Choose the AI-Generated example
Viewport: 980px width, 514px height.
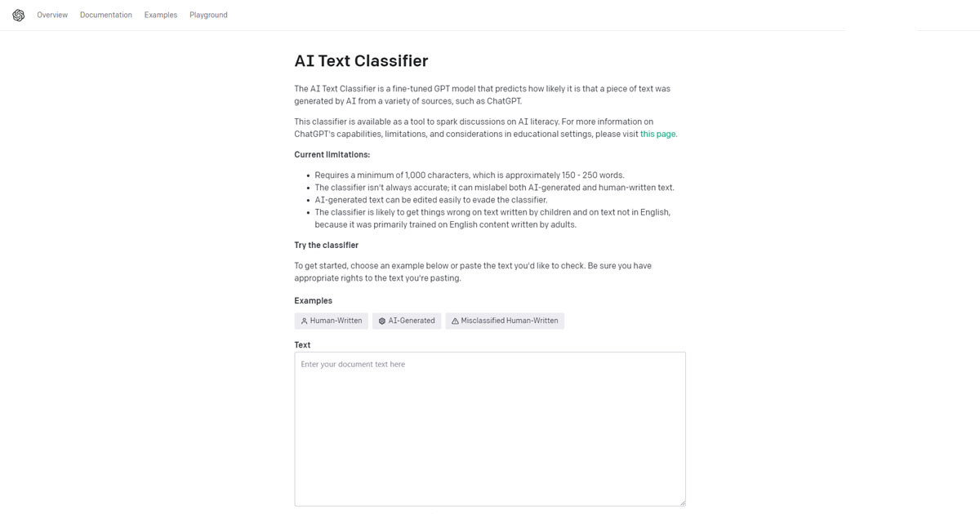(x=407, y=321)
